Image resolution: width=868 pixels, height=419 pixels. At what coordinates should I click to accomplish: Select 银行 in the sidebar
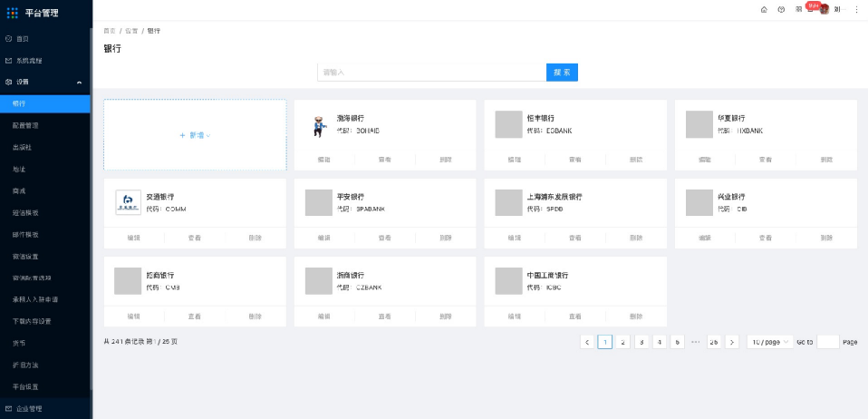[44, 103]
